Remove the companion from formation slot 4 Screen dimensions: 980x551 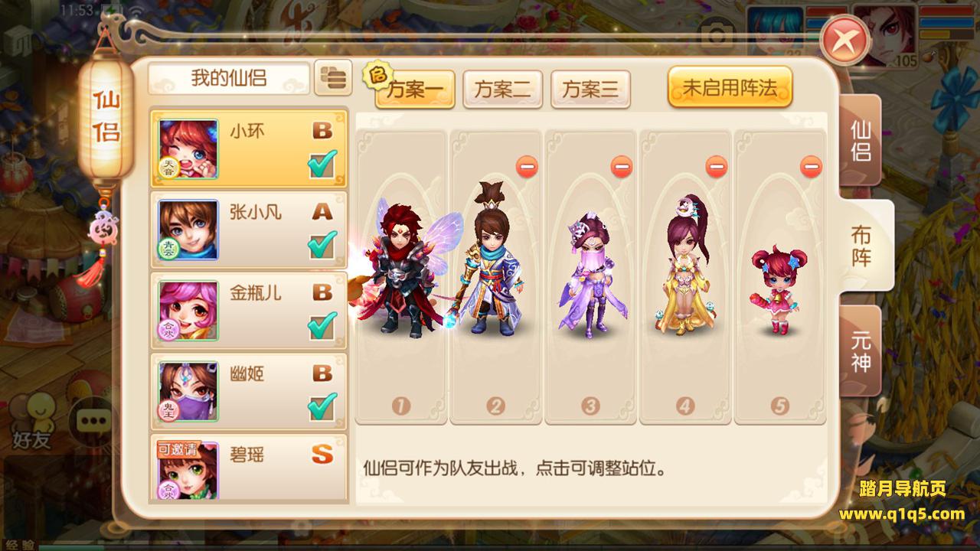click(717, 166)
